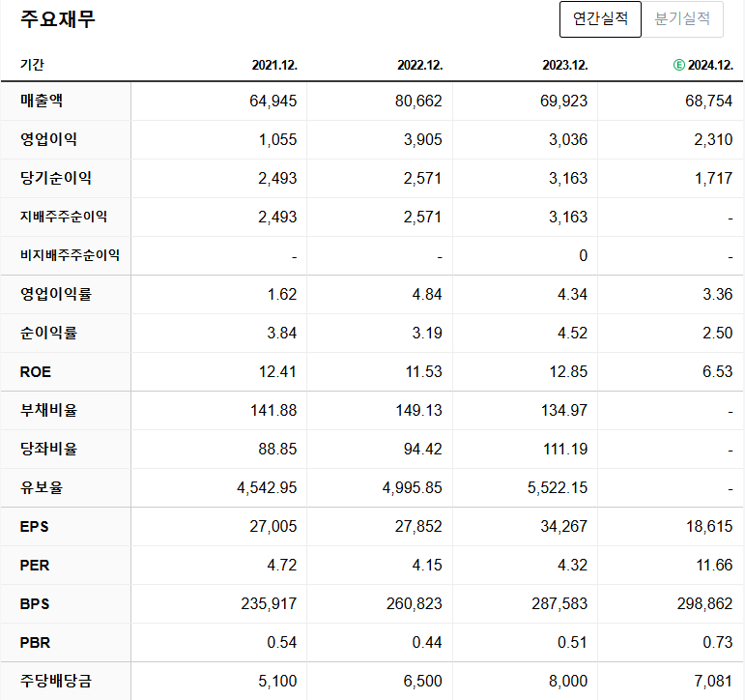The image size is (745, 700).
Task: Select 매출액 estimate 68,754
Action: coord(709,101)
